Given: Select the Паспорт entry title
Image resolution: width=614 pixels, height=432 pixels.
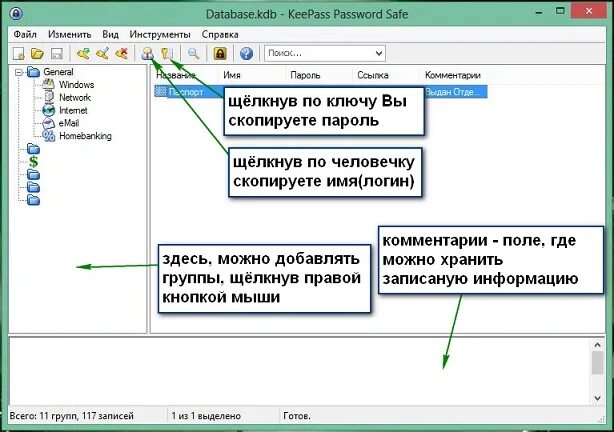Looking at the screenshot, I should [186, 92].
